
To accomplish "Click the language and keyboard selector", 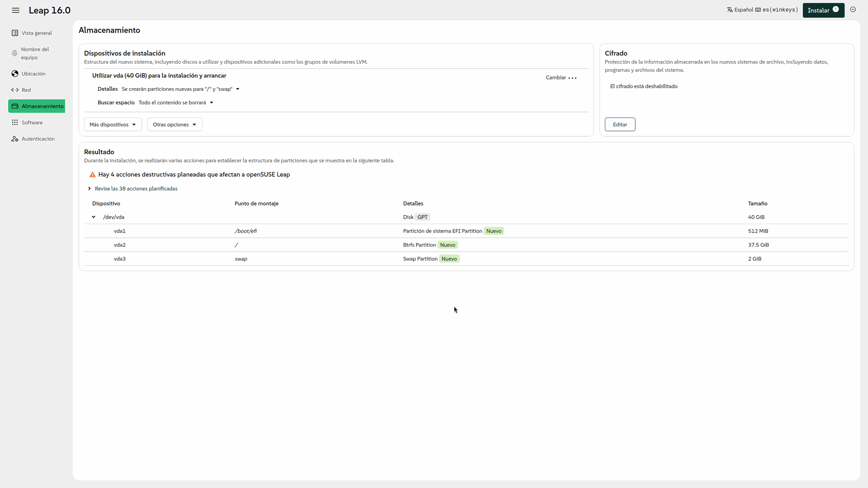I will [762, 10].
